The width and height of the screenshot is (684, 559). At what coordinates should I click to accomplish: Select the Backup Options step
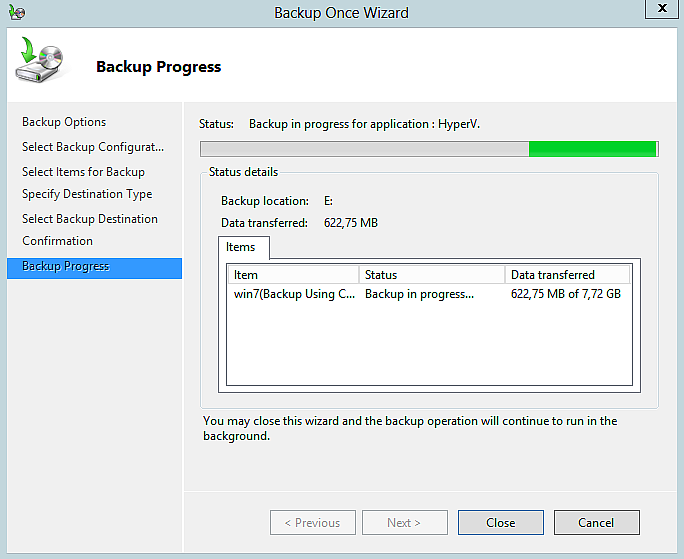(x=64, y=122)
